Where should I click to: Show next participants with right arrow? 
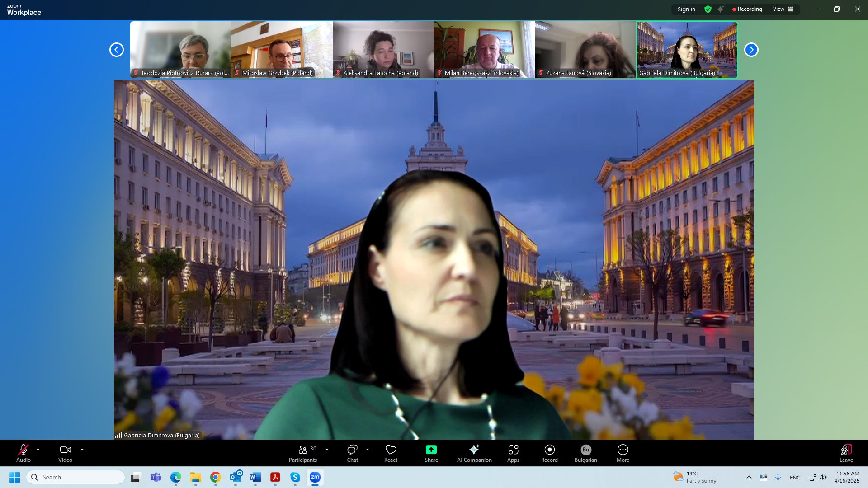[x=751, y=50]
